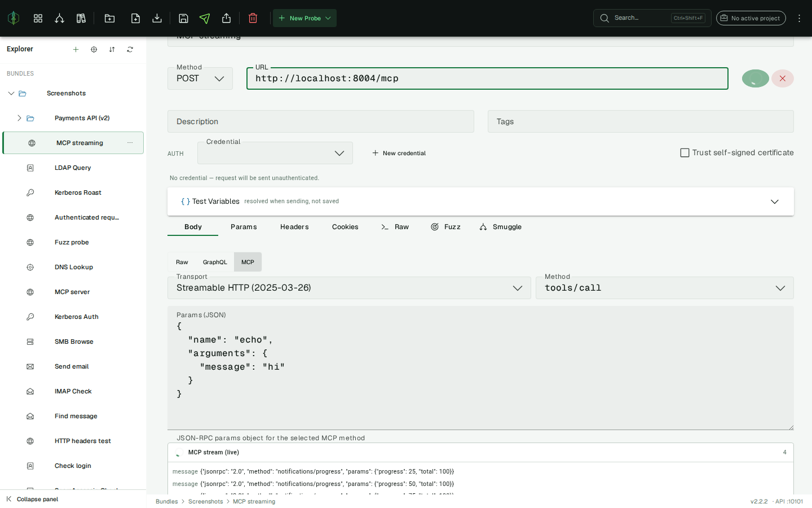
Task: Select Kerberos Auth in Explorer
Action: [73, 317]
